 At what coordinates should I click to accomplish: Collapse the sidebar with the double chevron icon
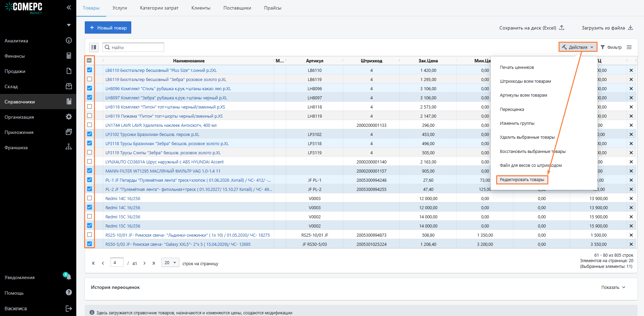(69, 7)
